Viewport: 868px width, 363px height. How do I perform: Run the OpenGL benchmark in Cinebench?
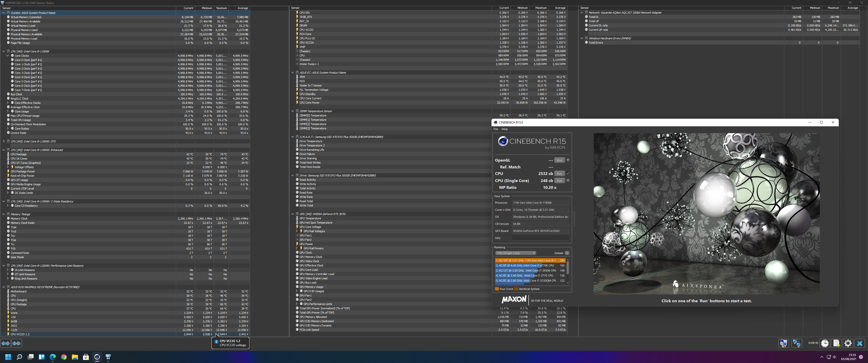[x=559, y=160]
